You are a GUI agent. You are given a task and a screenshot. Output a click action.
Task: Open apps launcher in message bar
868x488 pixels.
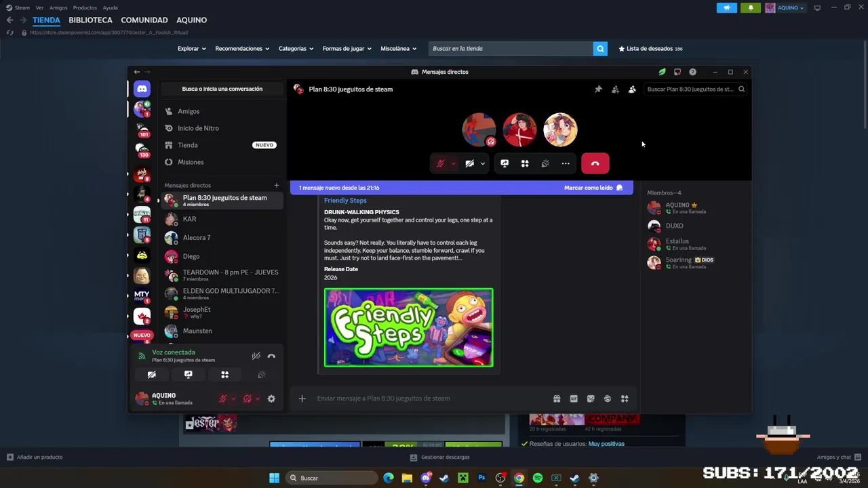(625, 399)
